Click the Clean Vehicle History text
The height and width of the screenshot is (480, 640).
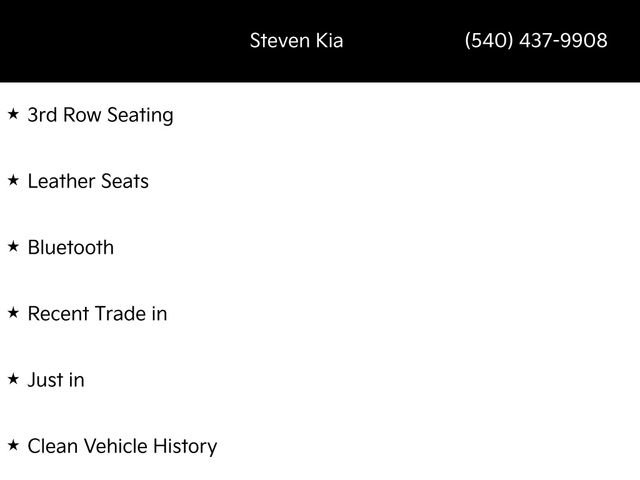click(122, 446)
